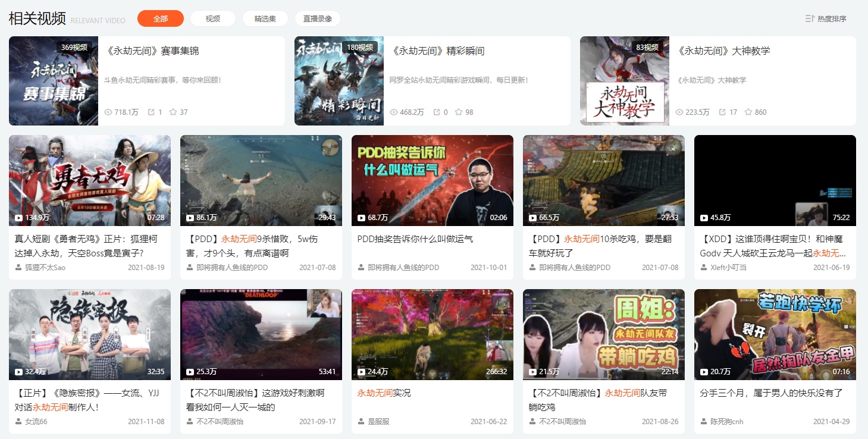The image size is (868, 439).
Task: Click the user icon under the 10杀吃鸡 video
Action: pos(533,267)
